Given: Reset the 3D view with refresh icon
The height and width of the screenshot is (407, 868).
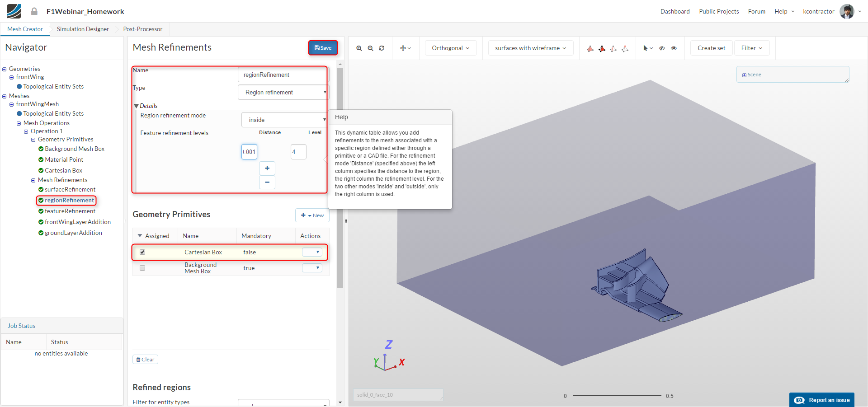Looking at the screenshot, I should click(382, 48).
